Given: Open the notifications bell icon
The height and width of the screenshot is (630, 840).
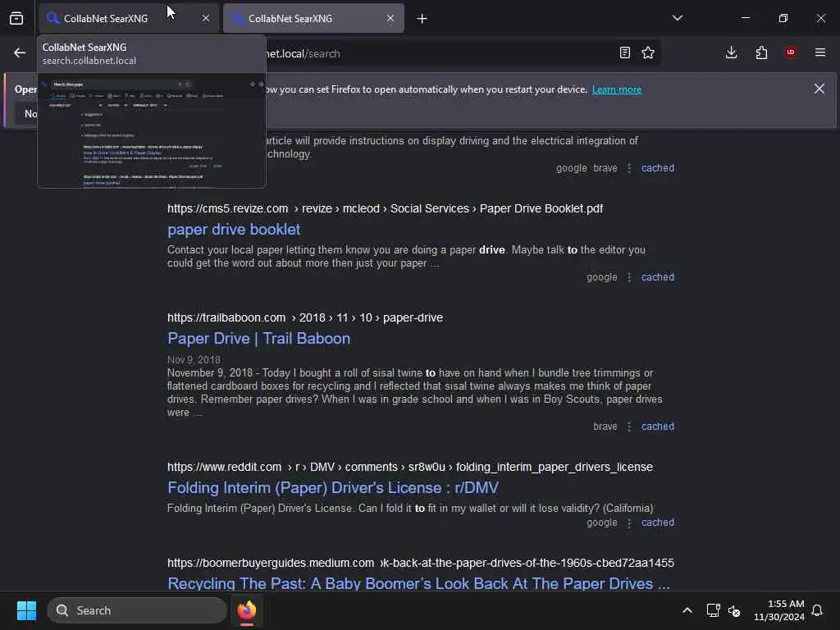Looking at the screenshot, I should pos(818,610).
